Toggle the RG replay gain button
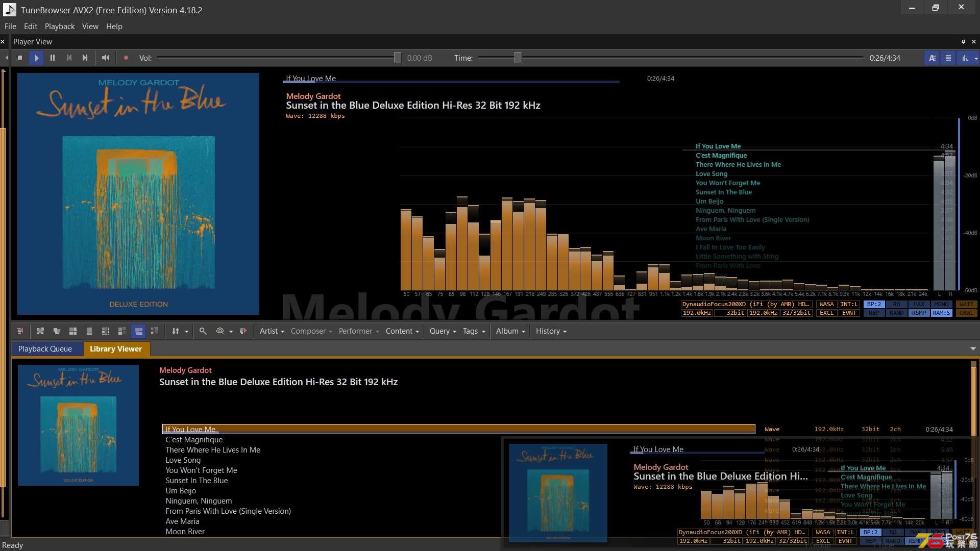This screenshot has width=980, height=551. click(x=896, y=304)
